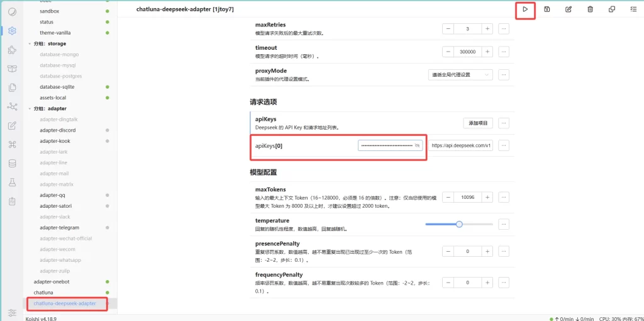Open the maxRetries more options button

[504, 29]
